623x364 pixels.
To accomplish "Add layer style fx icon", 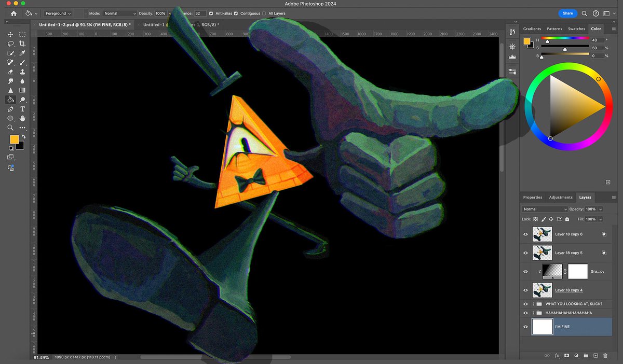I will tap(557, 356).
